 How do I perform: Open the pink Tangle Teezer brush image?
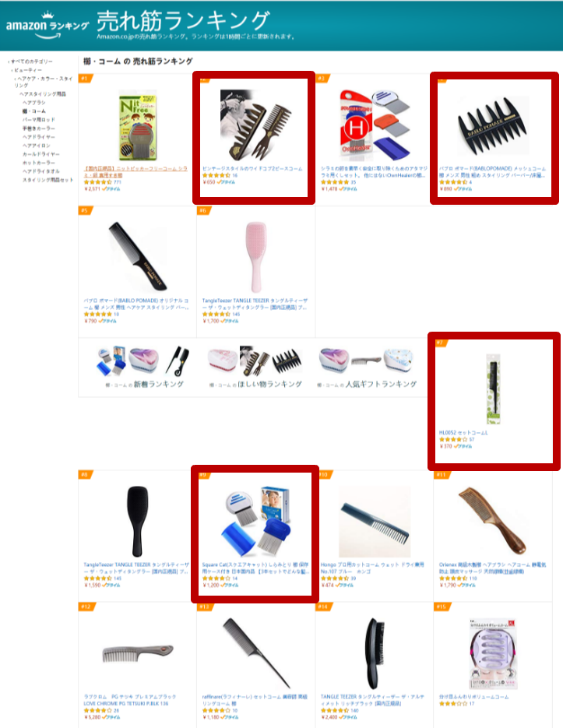coord(256,257)
